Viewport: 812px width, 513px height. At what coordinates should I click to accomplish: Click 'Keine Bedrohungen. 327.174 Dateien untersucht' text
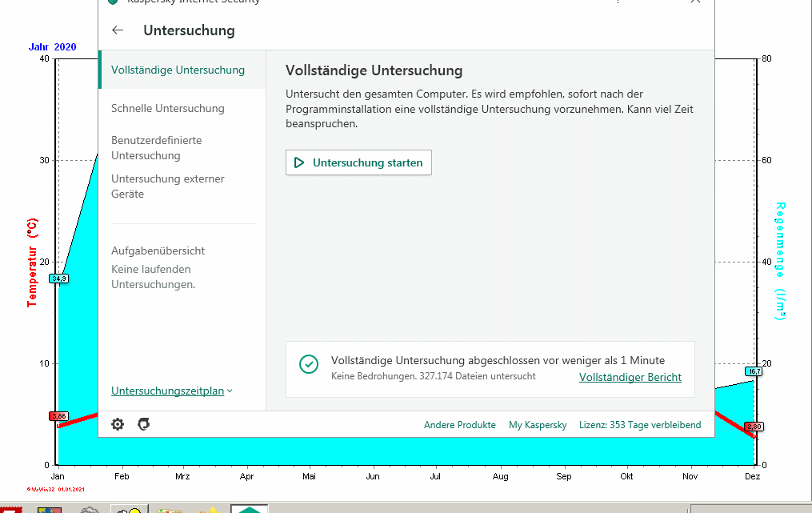(x=434, y=376)
